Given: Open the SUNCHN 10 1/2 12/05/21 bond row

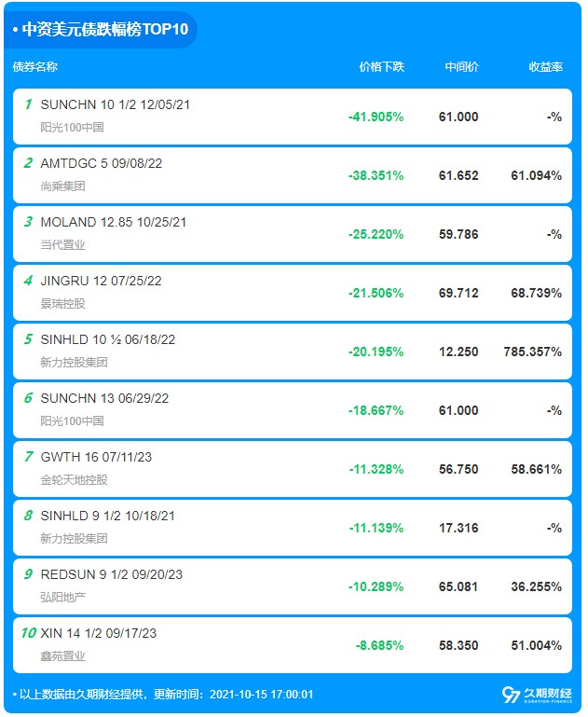Looking at the screenshot, I should tap(116, 105).
